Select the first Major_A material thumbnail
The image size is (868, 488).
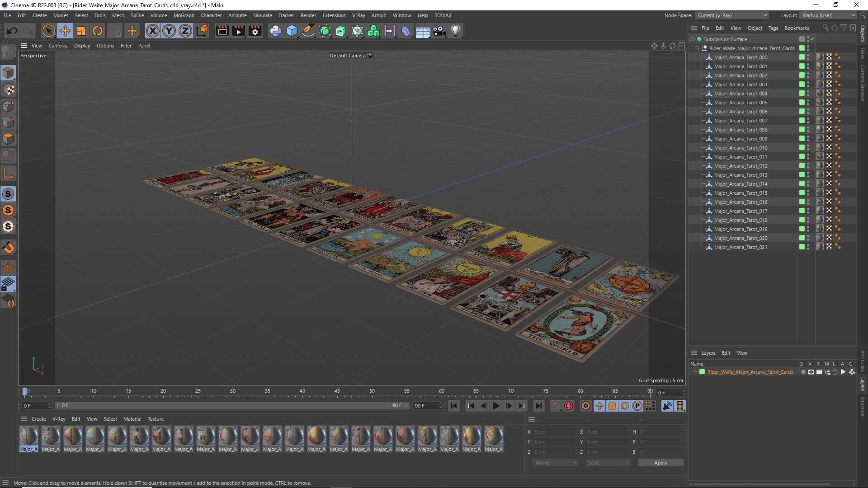coord(28,439)
